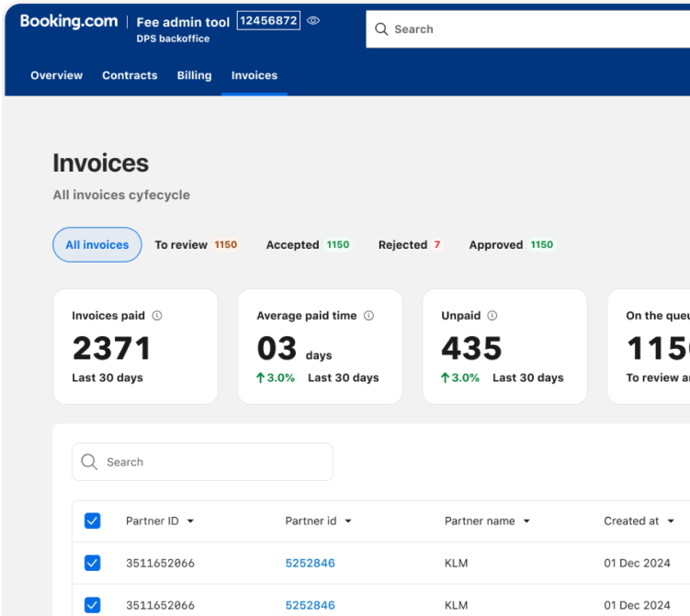Sort by Partner ID column dropdown arrow

click(x=190, y=521)
